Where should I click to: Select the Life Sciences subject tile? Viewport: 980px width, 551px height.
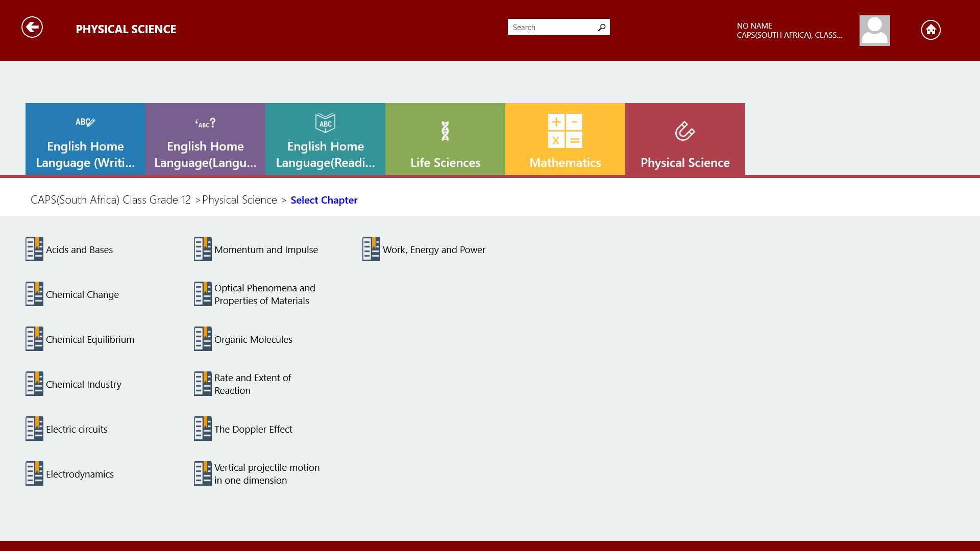[x=445, y=139]
